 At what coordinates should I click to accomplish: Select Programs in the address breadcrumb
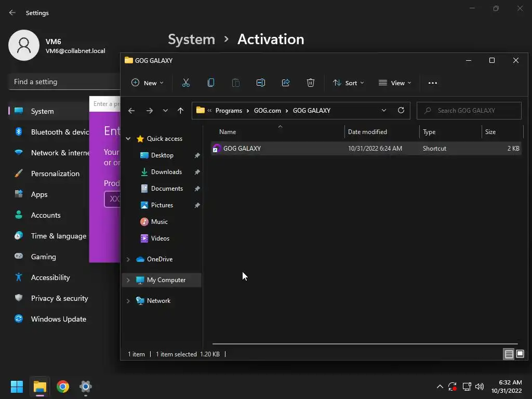click(x=229, y=111)
